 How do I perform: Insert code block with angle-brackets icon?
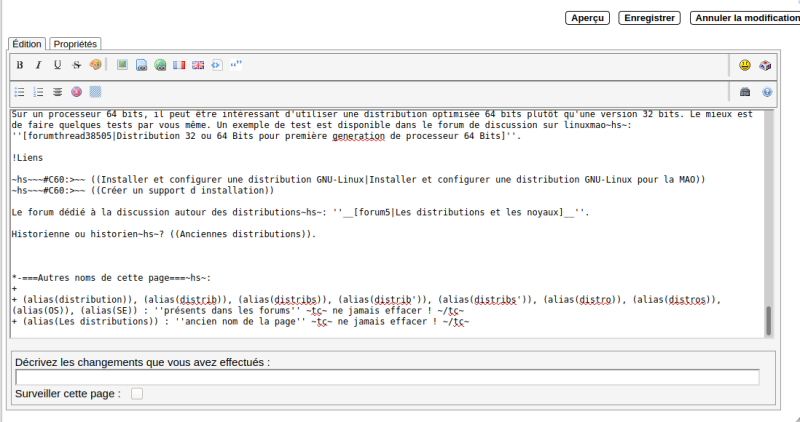tap(217, 65)
